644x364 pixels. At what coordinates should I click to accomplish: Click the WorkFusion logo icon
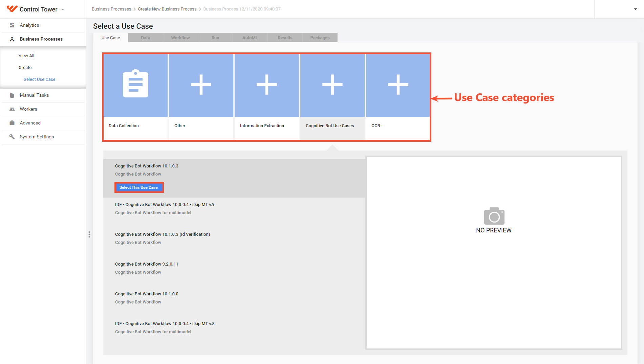coord(12,9)
